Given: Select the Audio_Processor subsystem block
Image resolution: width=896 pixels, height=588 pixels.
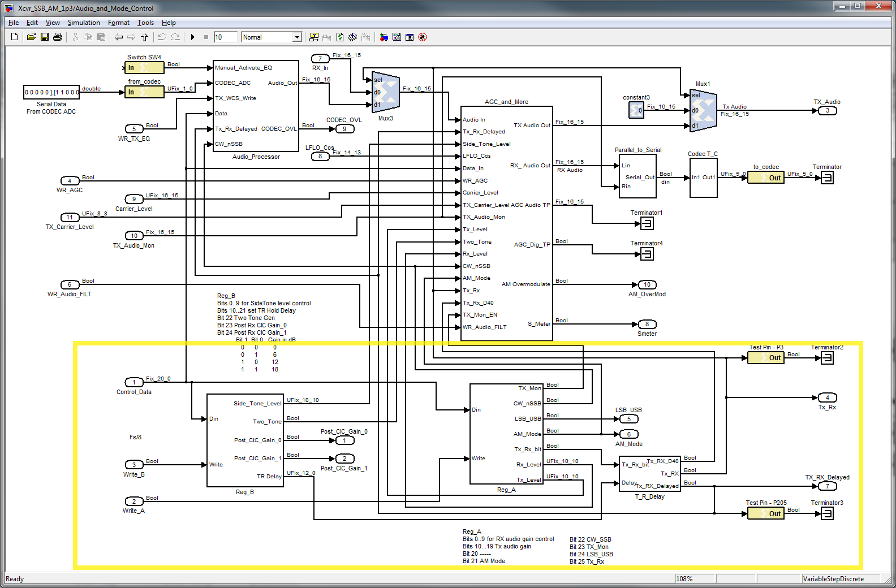Looking at the screenshot, I should pyautogui.click(x=256, y=106).
